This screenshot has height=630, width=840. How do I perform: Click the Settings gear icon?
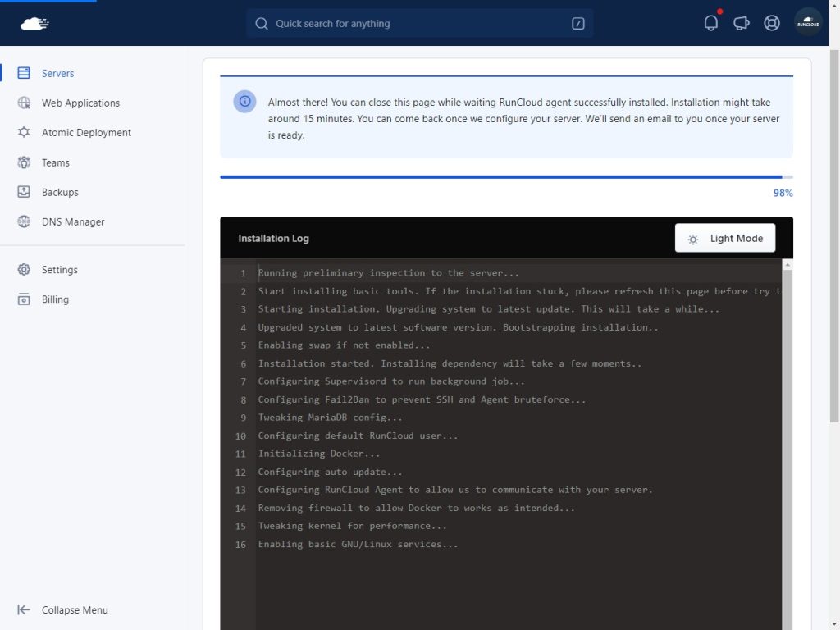[24, 269]
